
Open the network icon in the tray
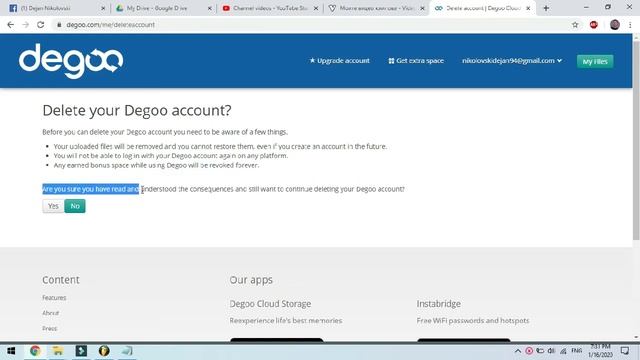[x=563, y=351]
